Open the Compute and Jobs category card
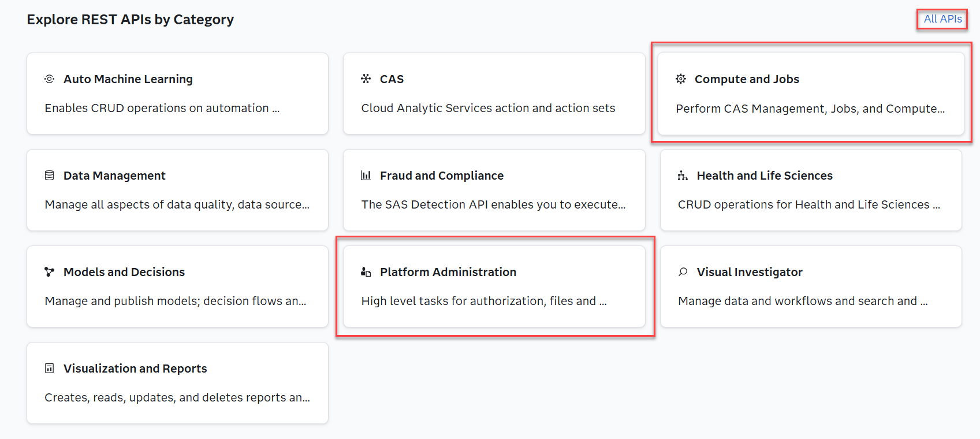980x439 pixels. pyautogui.click(x=811, y=94)
